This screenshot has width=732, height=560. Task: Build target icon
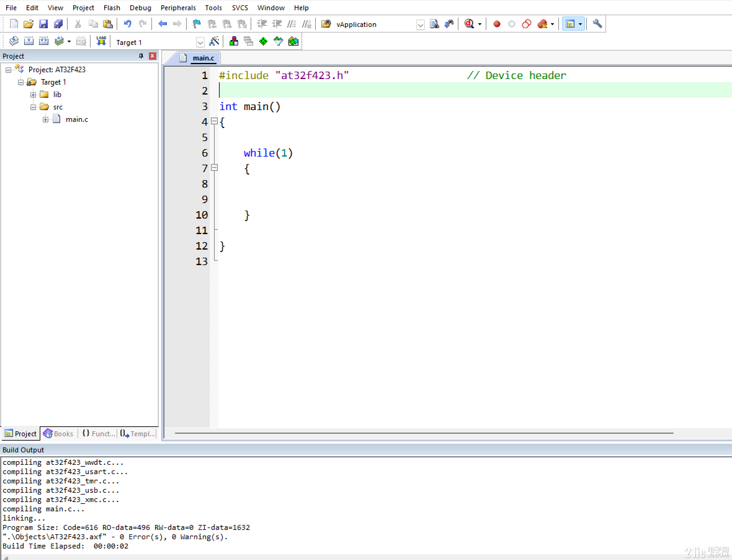[x=29, y=42]
